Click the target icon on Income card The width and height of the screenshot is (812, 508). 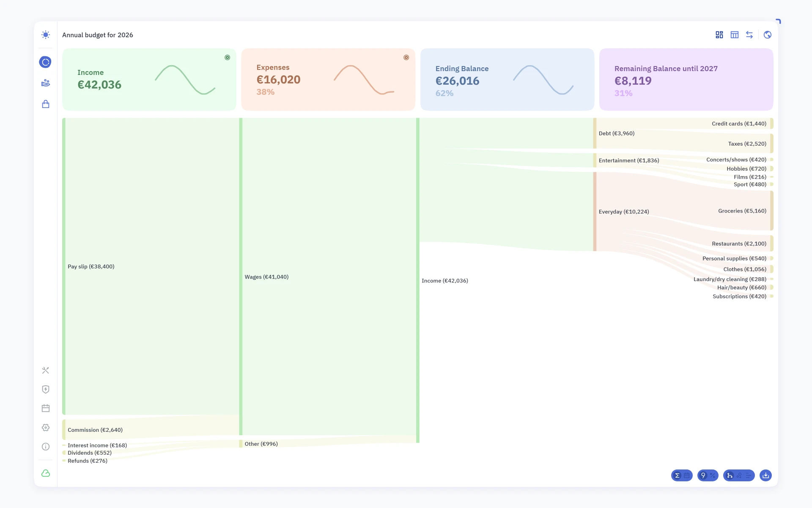click(x=227, y=58)
